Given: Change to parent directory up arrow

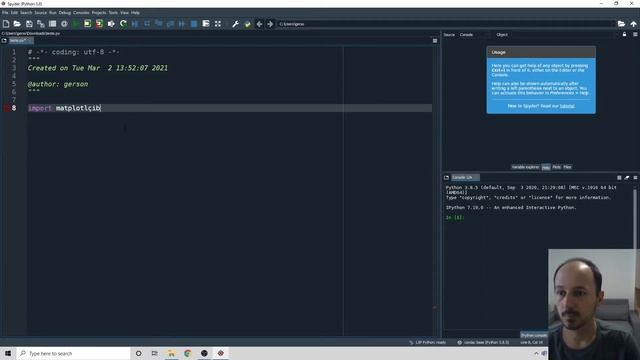Looking at the screenshot, I should (633, 24).
